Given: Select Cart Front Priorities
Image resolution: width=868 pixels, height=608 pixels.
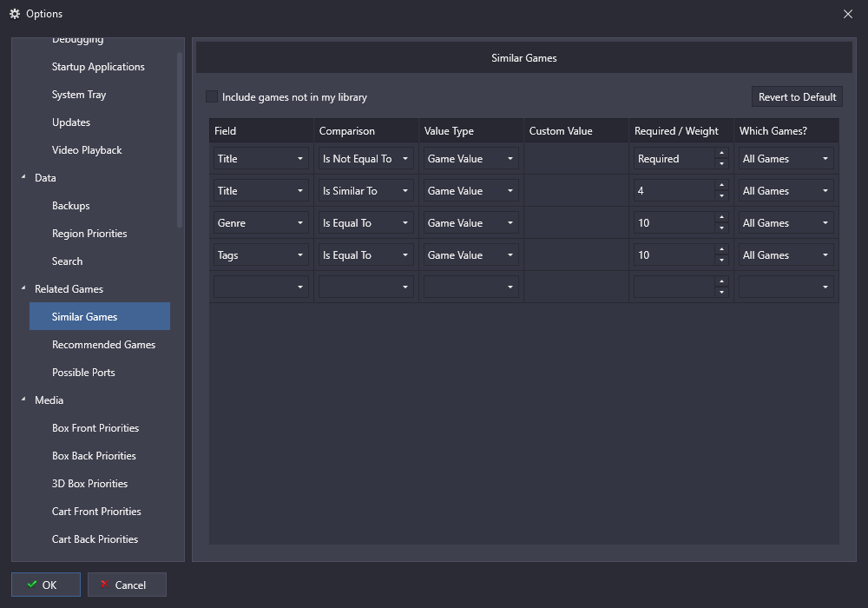Looking at the screenshot, I should pyautogui.click(x=96, y=511).
